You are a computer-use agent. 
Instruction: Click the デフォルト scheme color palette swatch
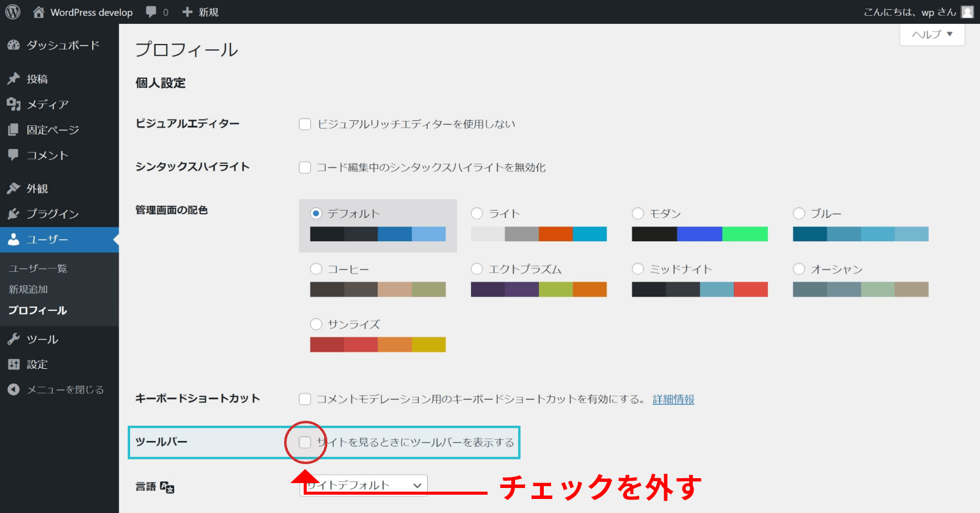click(378, 234)
